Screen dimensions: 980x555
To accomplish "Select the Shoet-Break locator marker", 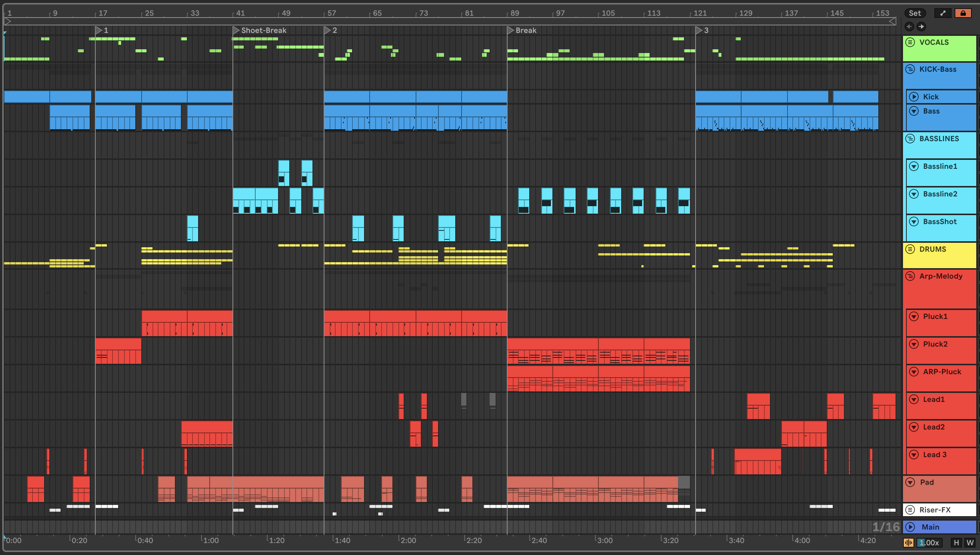I will [236, 30].
